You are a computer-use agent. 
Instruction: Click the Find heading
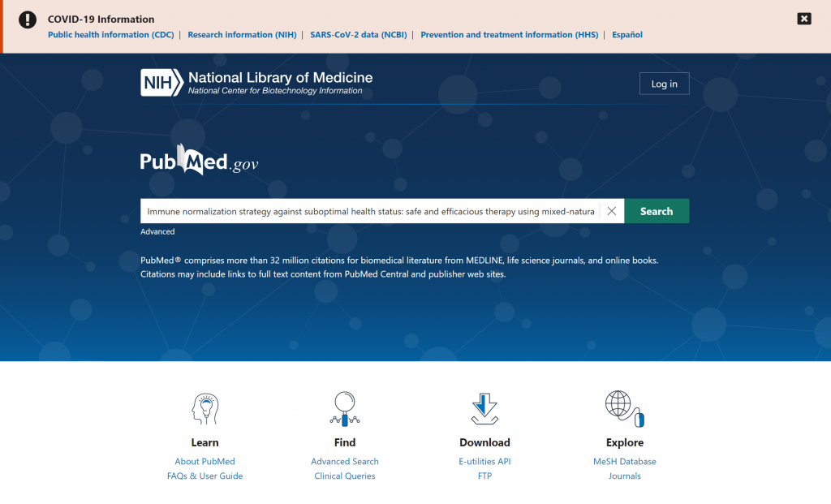tap(344, 442)
